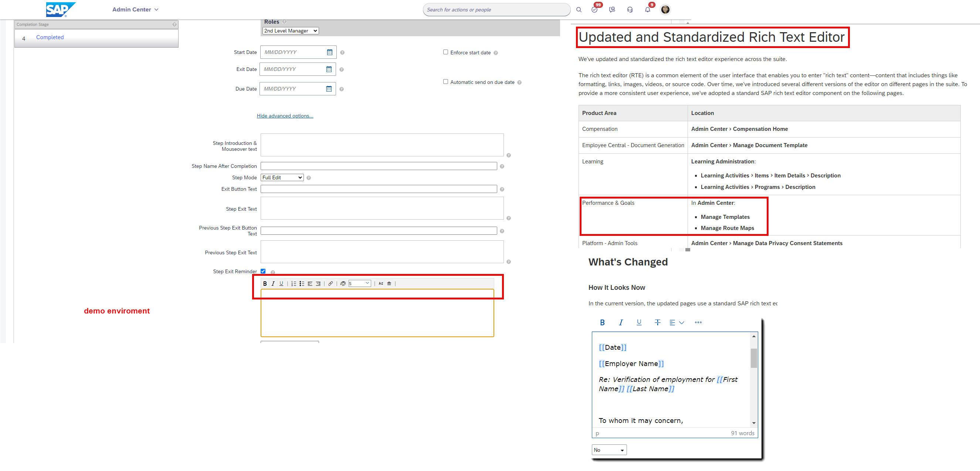Insert a bulleted list in reminder editor
The width and height of the screenshot is (980, 471).
point(302,284)
